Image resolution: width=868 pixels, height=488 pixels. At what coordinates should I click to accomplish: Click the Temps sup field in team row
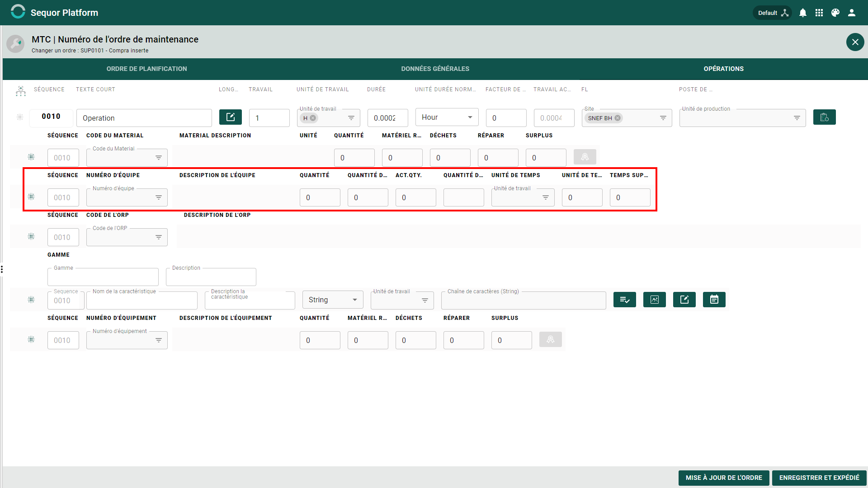click(630, 197)
